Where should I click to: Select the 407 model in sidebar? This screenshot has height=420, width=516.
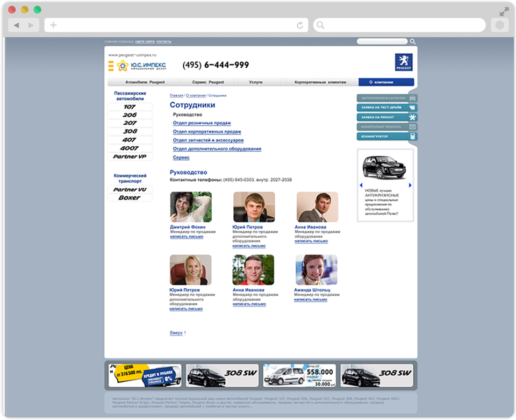click(130, 140)
